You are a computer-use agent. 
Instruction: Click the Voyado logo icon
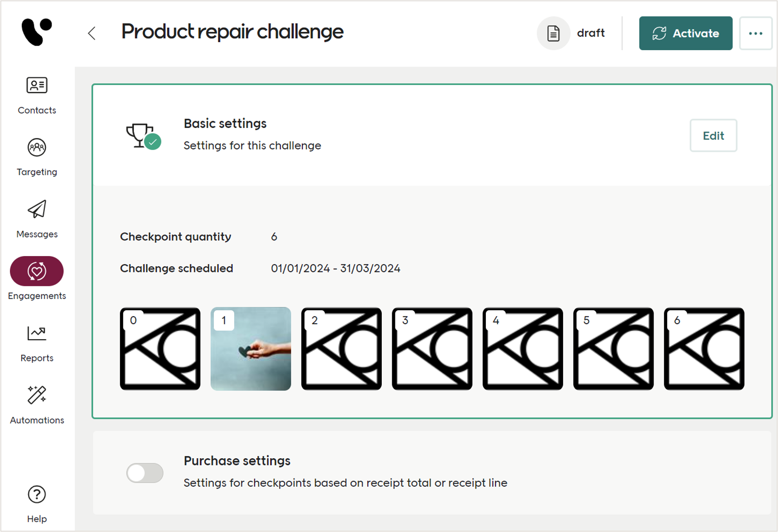[x=37, y=32]
